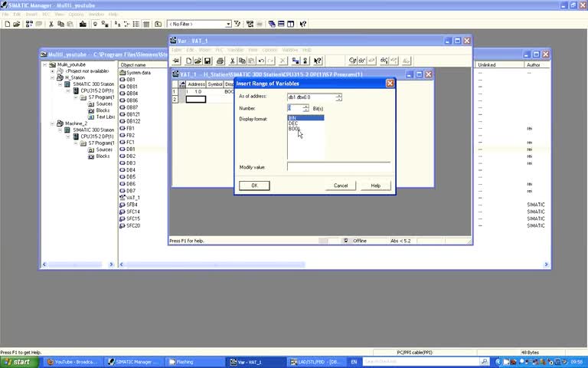Select DEC in Display format list

(293, 123)
